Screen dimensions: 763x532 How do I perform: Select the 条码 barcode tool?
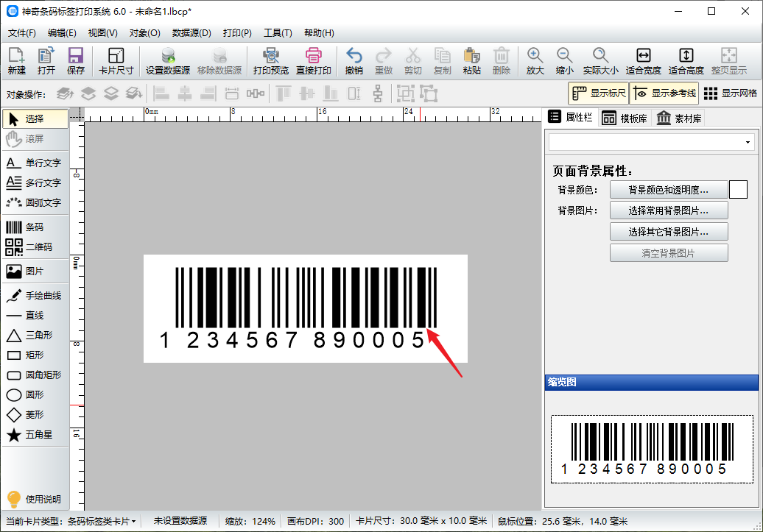coord(34,227)
